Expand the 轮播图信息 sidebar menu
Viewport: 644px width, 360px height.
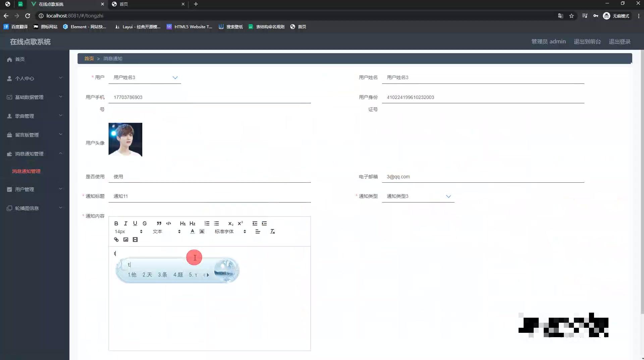pyautogui.click(x=35, y=208)
